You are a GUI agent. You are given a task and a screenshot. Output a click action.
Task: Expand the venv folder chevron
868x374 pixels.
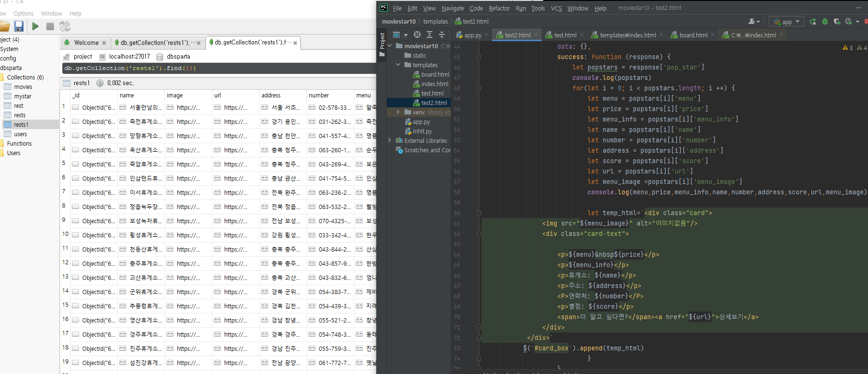[398, 112]
